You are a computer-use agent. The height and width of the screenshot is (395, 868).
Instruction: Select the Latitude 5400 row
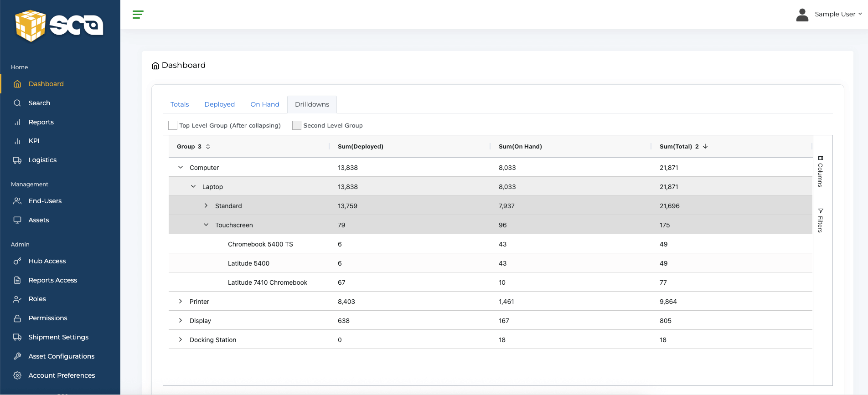491,263
